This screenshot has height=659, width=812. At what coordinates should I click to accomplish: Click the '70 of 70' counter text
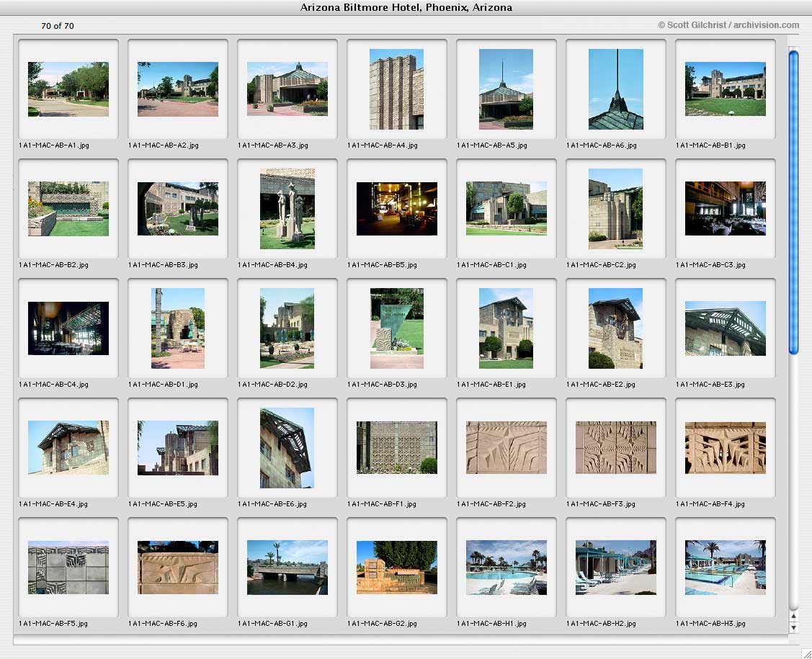pos(58,26)
